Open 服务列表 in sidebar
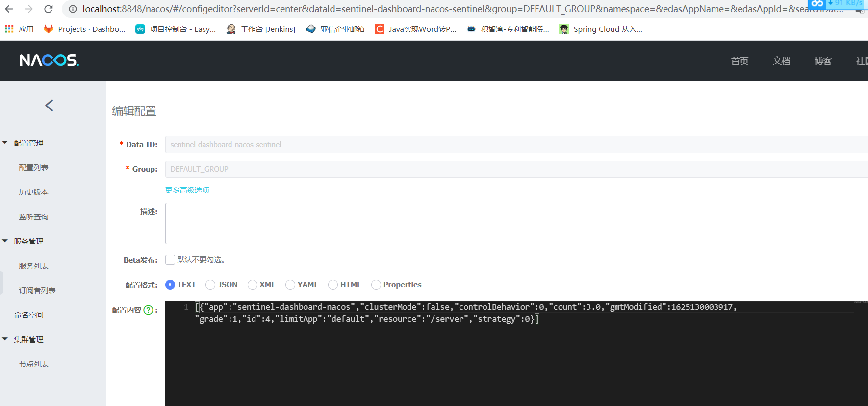868x406 pixels. pyautogui.click(x=33, y=266)
